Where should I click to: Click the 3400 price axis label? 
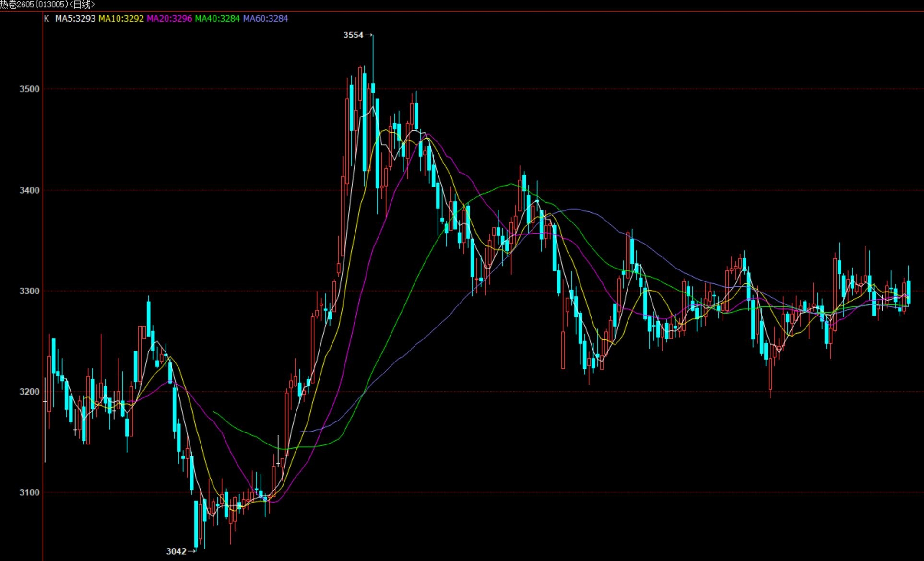click(x=29, y=190)
